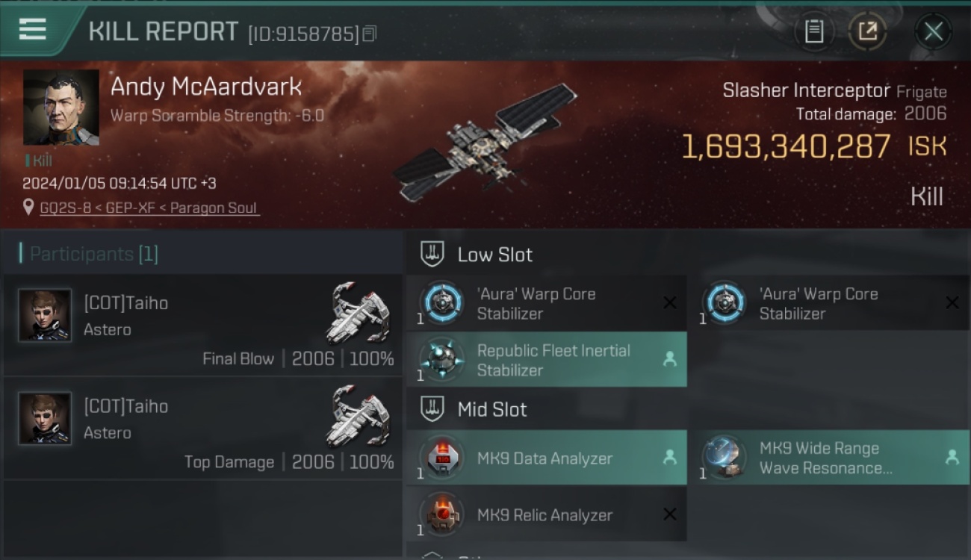This screenshot has width=971, height=560.
Task: Select Andy McAardvark's portrait
Action: point(61,108)
